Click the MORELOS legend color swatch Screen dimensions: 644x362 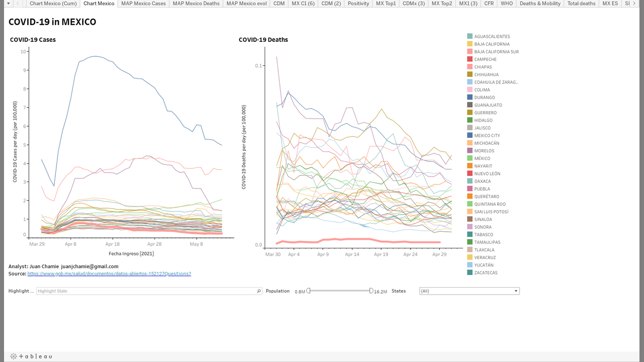coord(470,151)
